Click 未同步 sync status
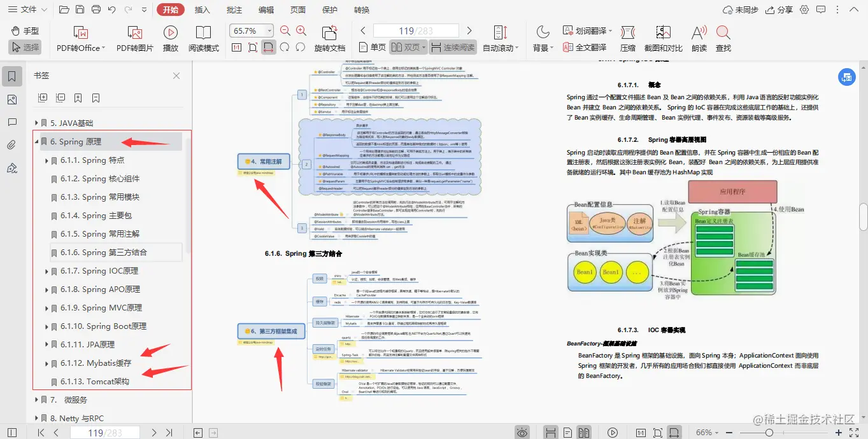The width and height of the screenshot is (868, 439). pos(741,10)
